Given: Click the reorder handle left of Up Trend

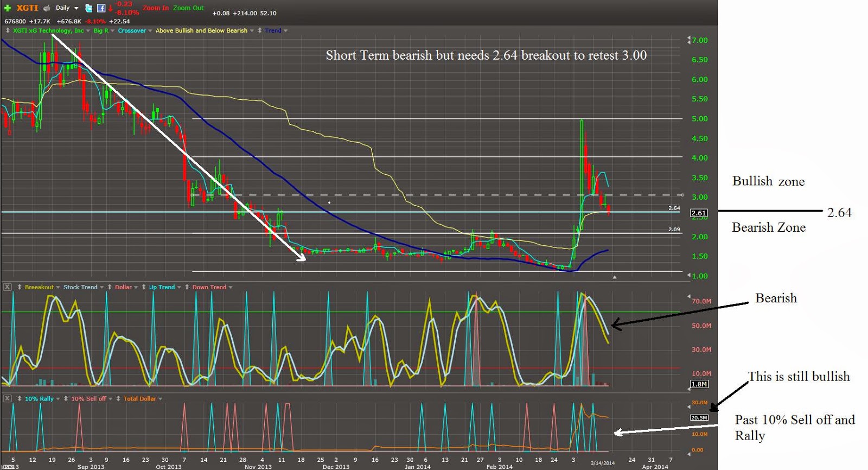Looking at the screenshot, I should (144, 287).
